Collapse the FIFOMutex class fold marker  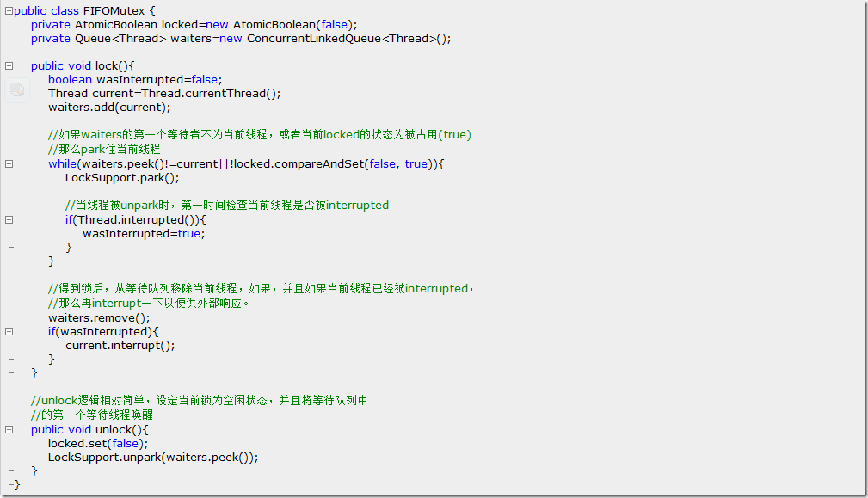click(x=9, y=10)
